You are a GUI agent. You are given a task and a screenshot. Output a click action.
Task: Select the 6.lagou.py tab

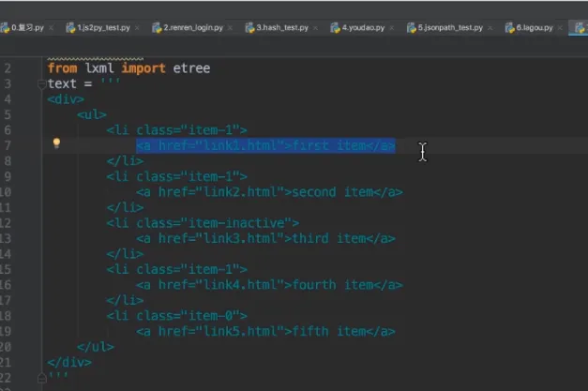535,28
